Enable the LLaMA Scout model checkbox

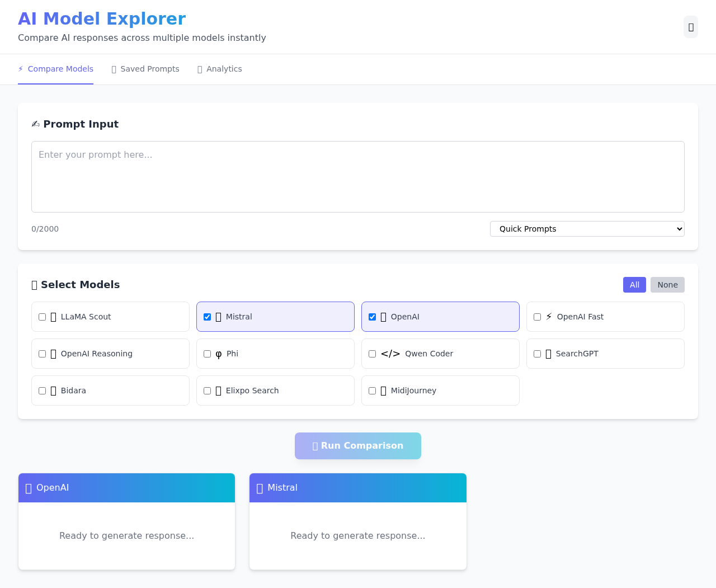[42, 317]
